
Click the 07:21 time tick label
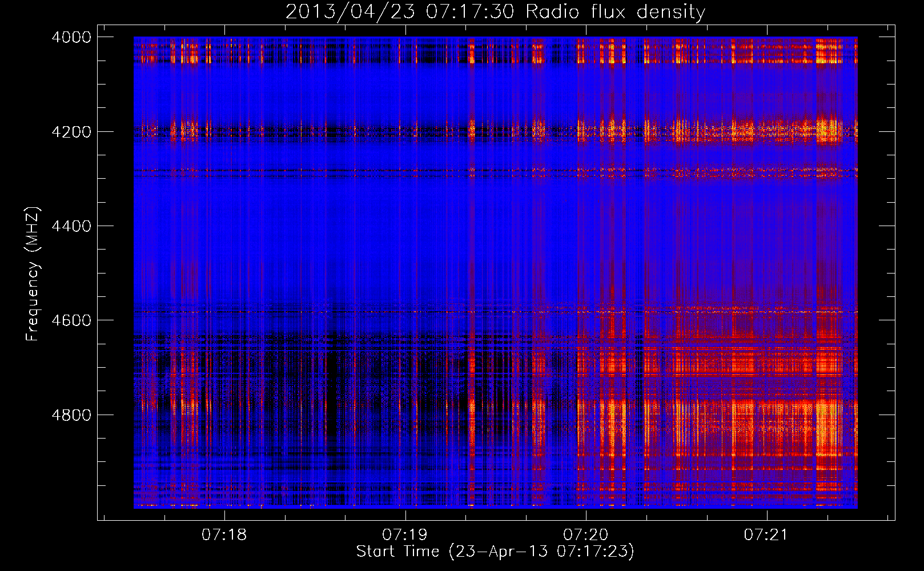766,534
